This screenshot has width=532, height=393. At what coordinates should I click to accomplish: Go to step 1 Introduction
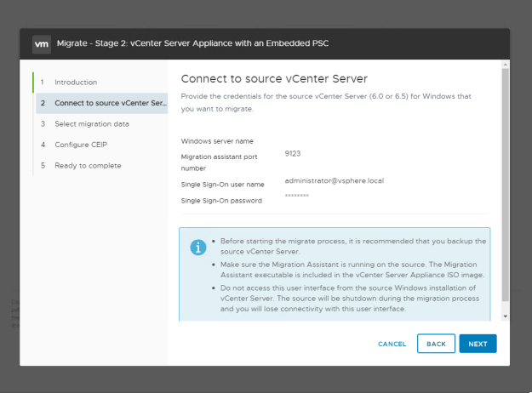click(76, 82)
